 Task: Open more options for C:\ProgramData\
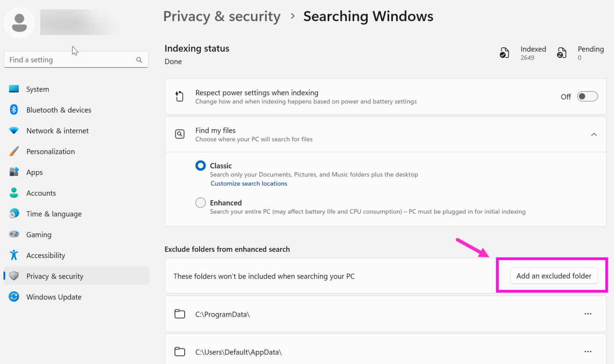[x=588, y=314]
